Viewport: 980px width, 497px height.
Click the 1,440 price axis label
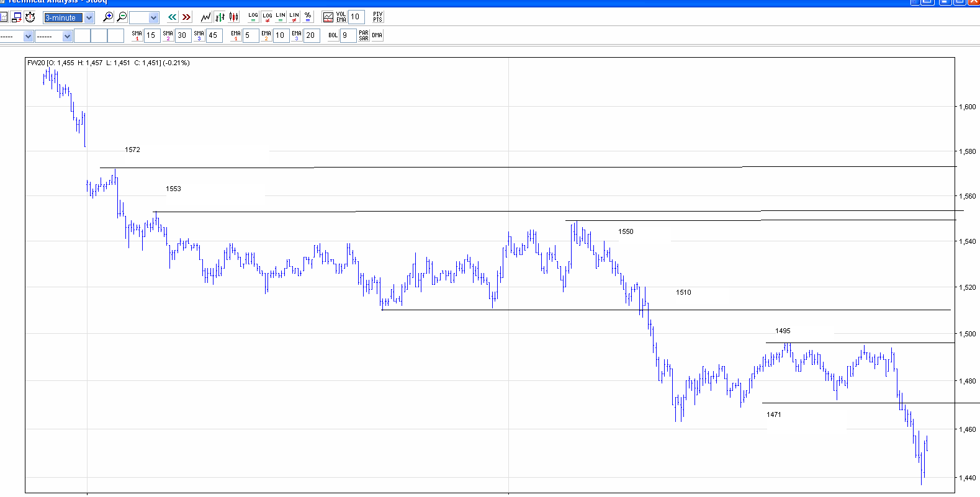pyautogui.click(x=967, y=478)
